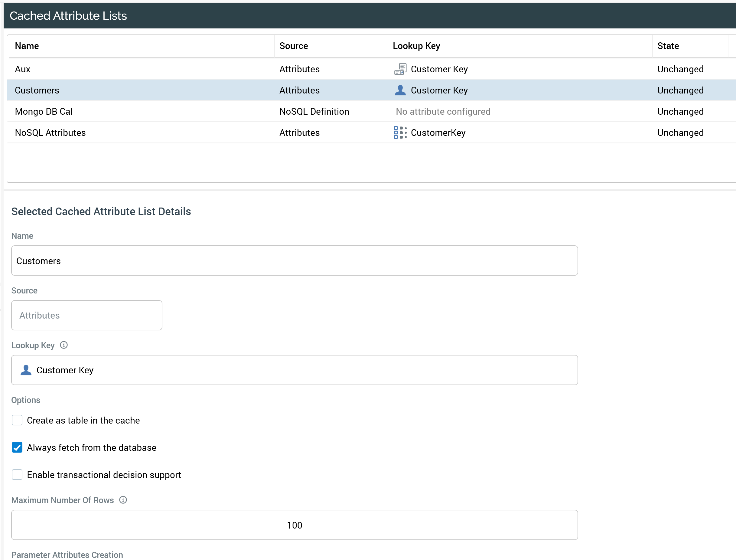Click the person icon in the Lookup Key field
The height and width of the screenshot is (560, 736).
26,370
